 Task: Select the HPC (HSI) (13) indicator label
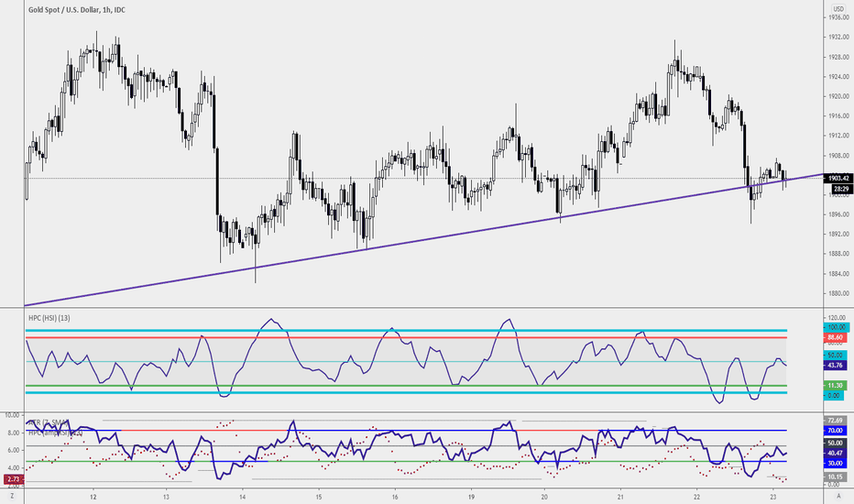[x=49, y=318]
